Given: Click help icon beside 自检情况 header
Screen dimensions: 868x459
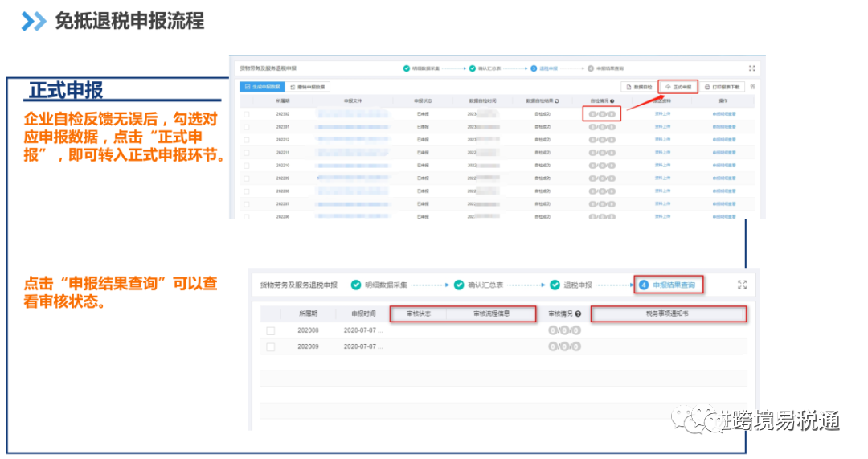Looking at the screenshot, I should (x=612, y=100).
